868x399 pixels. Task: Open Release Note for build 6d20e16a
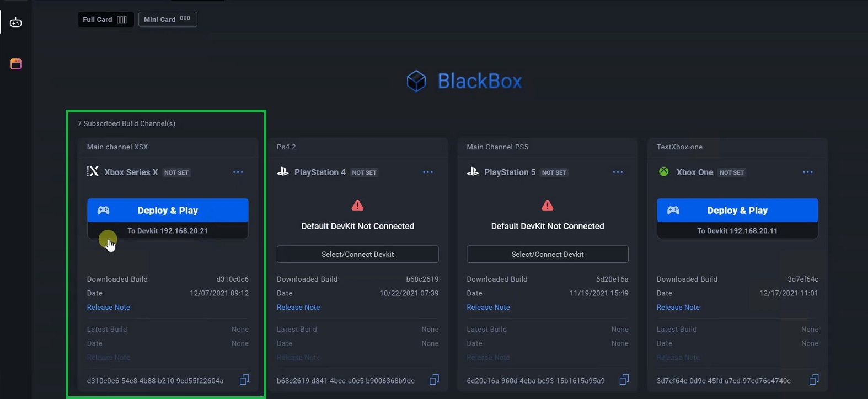point(488,308)
